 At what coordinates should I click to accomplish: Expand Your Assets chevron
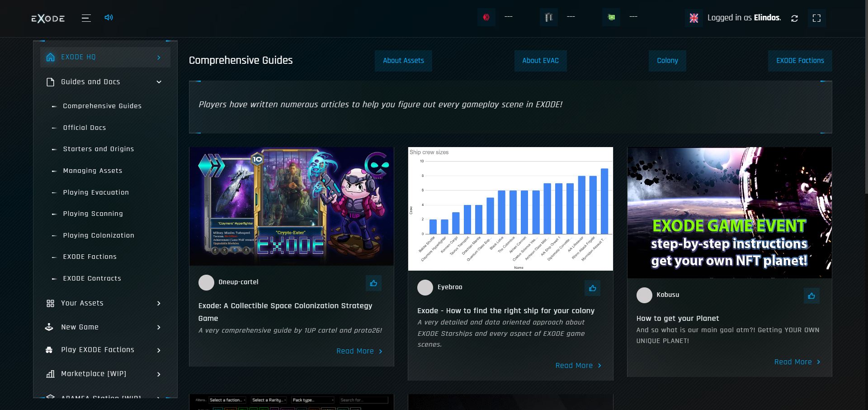pyautogui.click(x=159, y=303)
